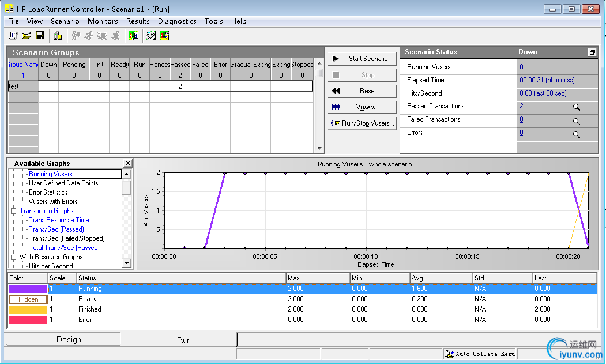The image size is (606, 364).
Task: Click Scenario Groups scrollbar up arrow
Action: [x=319, y=63]
